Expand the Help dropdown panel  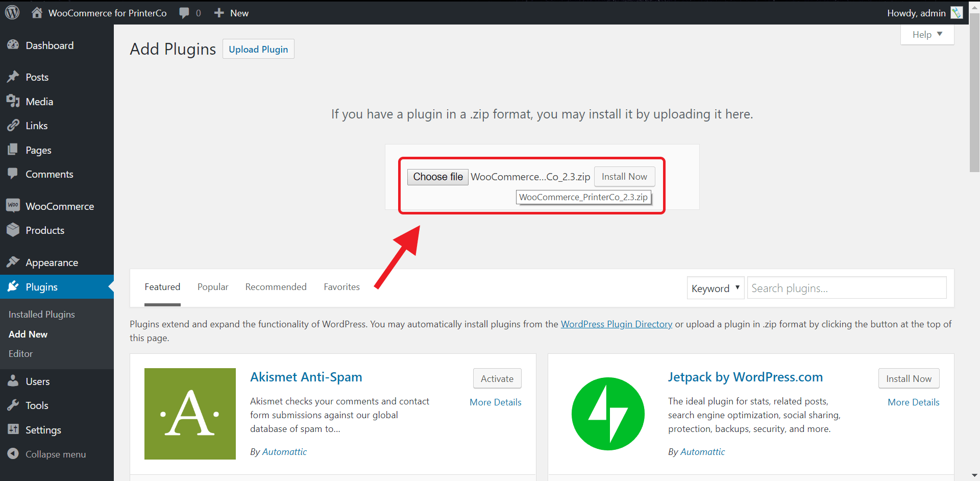[x=927, y=35]
